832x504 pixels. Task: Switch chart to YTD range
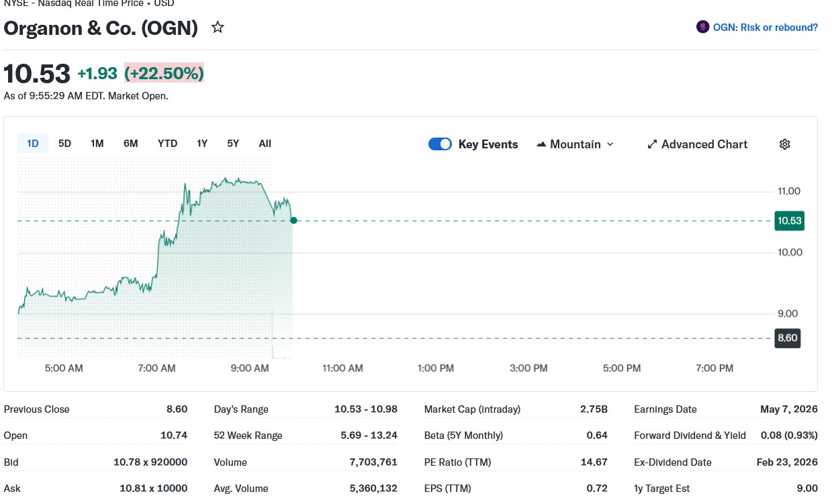[x=167, y=144]
